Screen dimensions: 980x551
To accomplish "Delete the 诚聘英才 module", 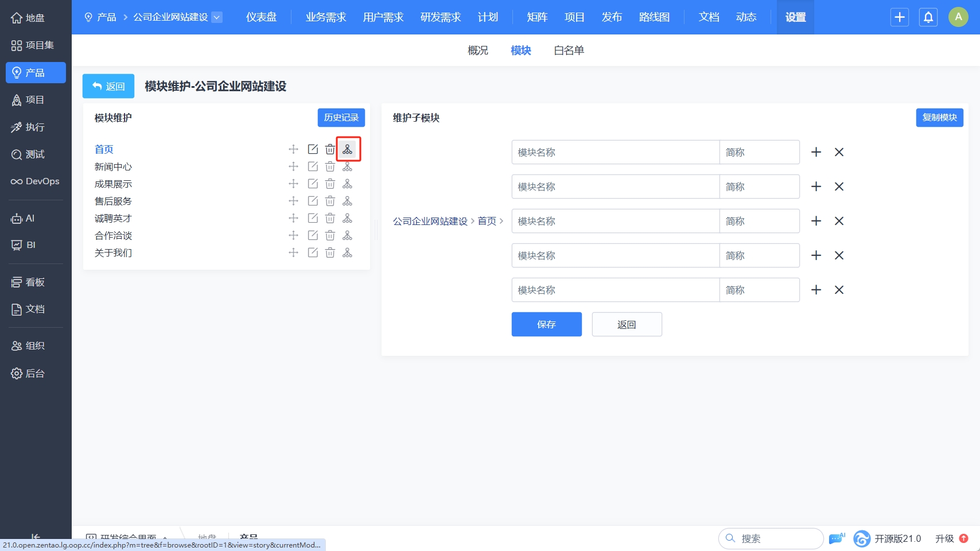I will pos(330,218).
